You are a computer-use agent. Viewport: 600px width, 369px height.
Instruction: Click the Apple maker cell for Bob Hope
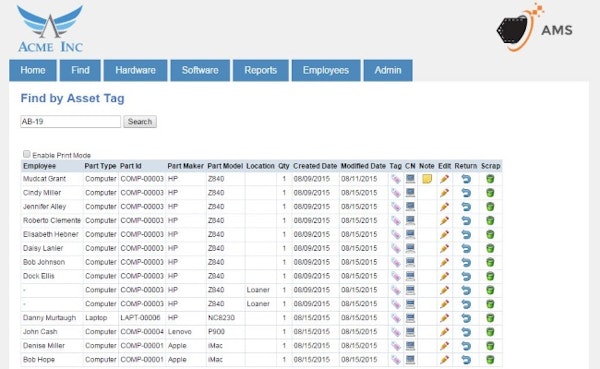point(177,359)
